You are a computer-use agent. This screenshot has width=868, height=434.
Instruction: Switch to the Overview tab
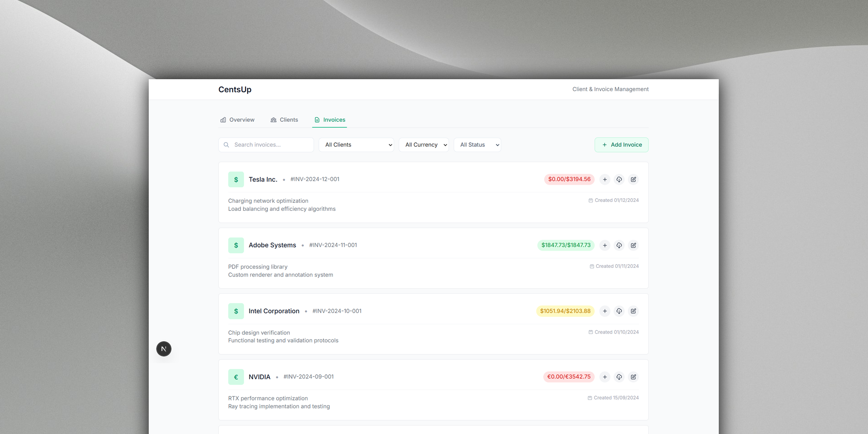pyautogui.click(x=237, y=120)
